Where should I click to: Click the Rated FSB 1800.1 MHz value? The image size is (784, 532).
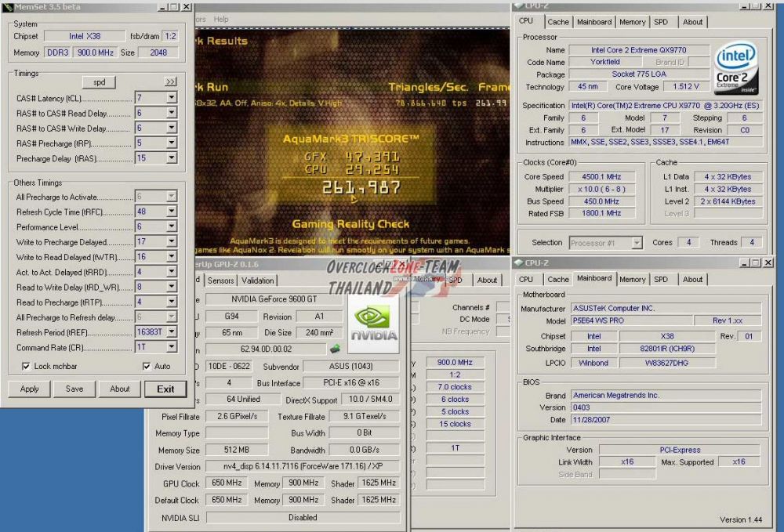click(601, 213)
